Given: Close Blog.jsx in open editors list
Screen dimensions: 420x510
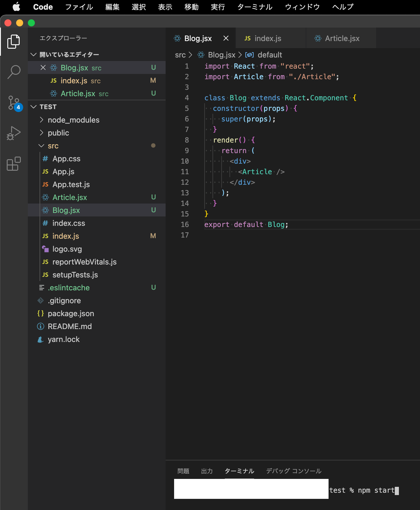Looking at the screenshot, I should [x=43, y=68].
